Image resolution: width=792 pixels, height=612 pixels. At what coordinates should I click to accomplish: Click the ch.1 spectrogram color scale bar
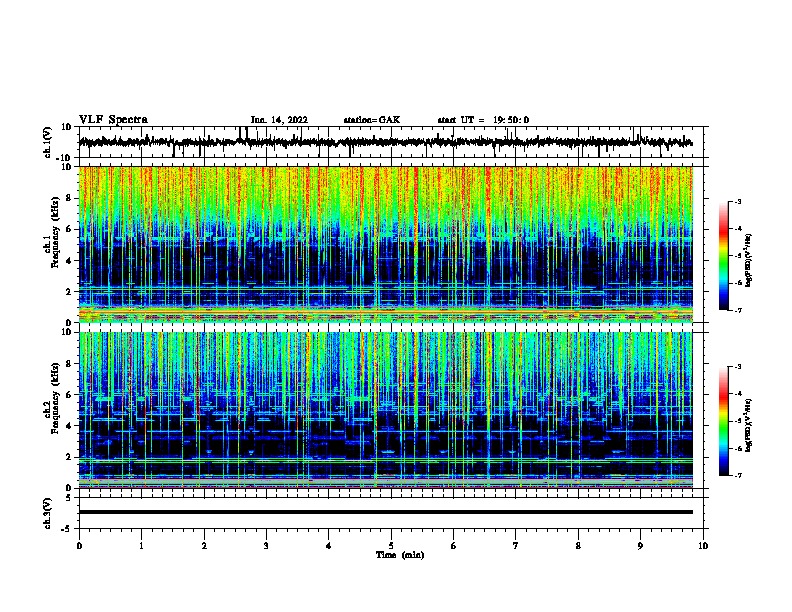(724, 256)
